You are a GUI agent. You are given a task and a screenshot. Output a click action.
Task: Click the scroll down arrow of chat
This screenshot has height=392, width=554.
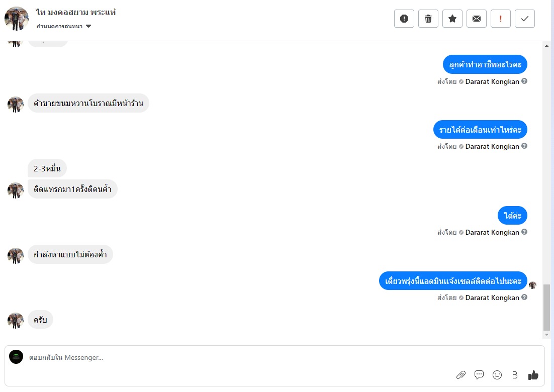547,335
